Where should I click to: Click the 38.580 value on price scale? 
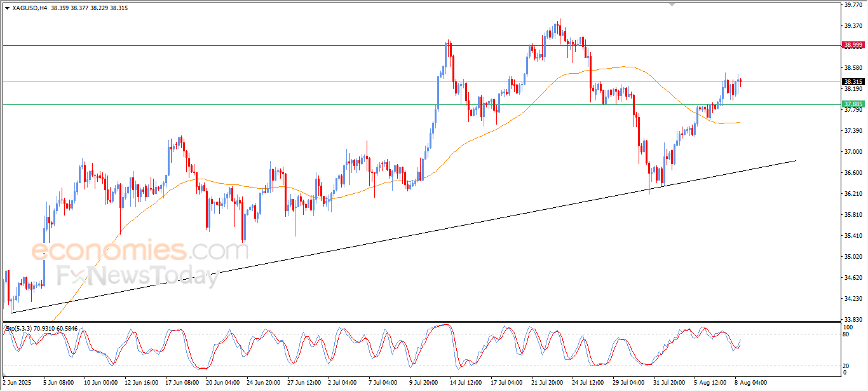pos(853,67)
